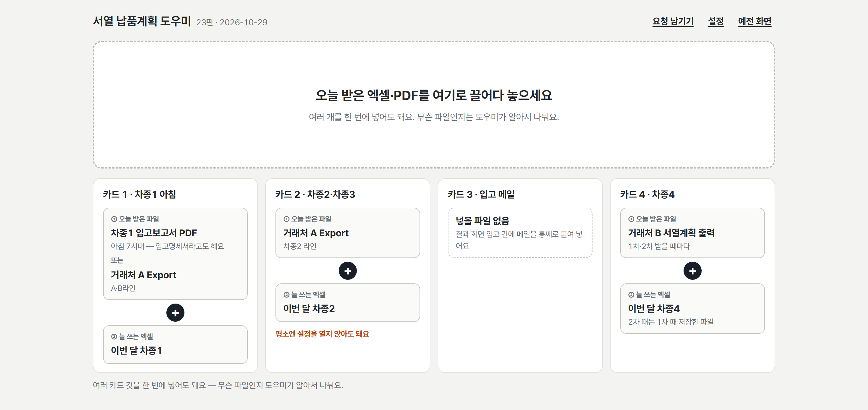Click the plus icon in 카드 1
The height and width of the screenshot is (410, 868).
(175, 313)
